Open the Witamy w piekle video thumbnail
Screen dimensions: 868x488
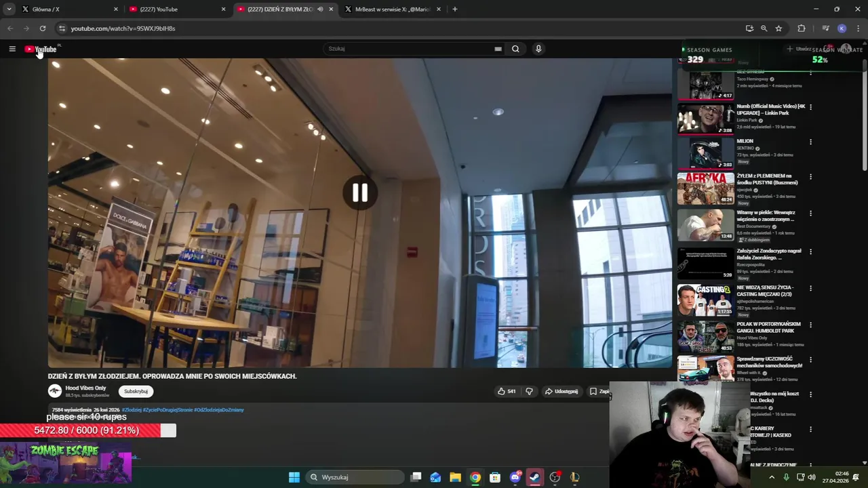(x=706, y=224)
